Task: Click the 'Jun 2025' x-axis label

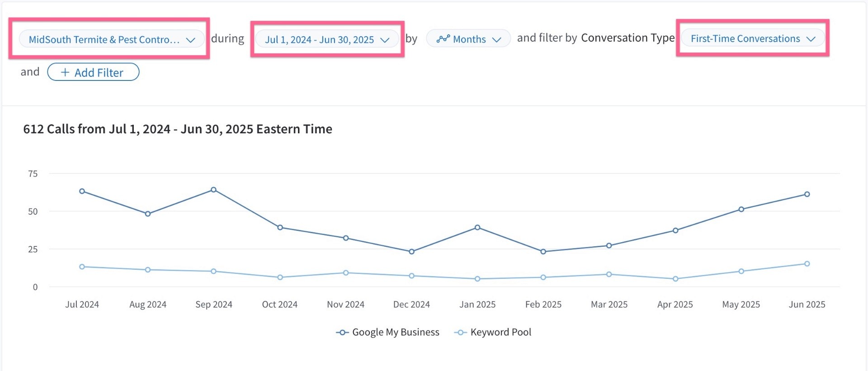Action: coord(807,305)
